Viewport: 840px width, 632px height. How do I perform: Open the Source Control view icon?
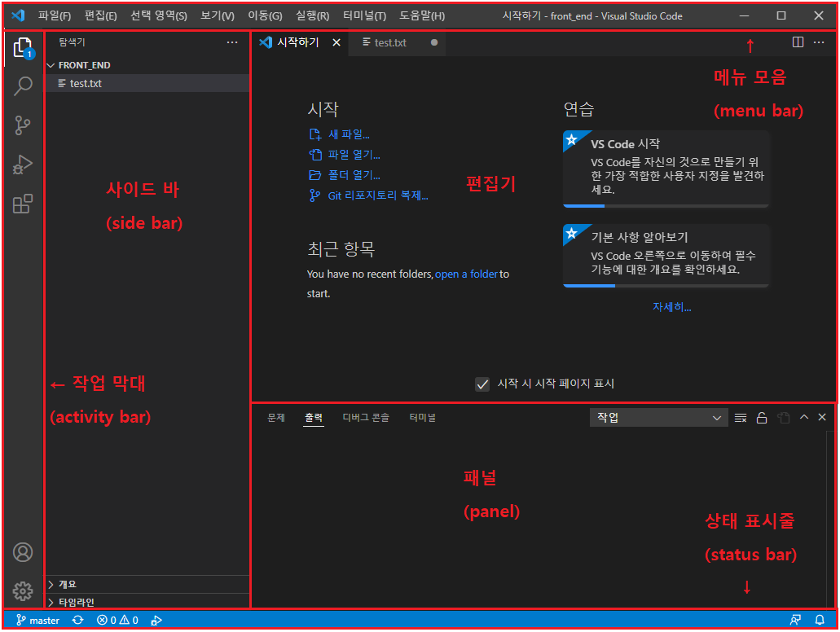click(23, 125)
